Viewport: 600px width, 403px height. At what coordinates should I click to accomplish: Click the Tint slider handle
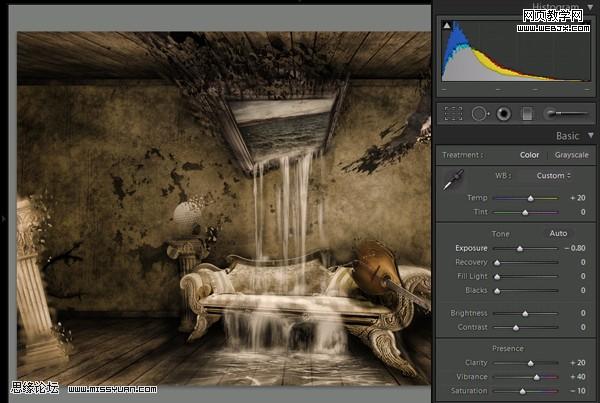pos(525,212)
